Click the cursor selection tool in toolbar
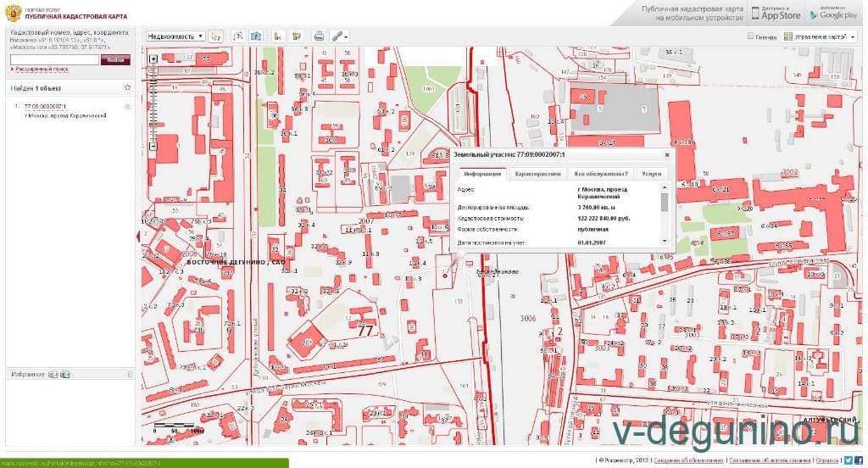Screen dimensions: 868x468 click(x=216, y=36)
